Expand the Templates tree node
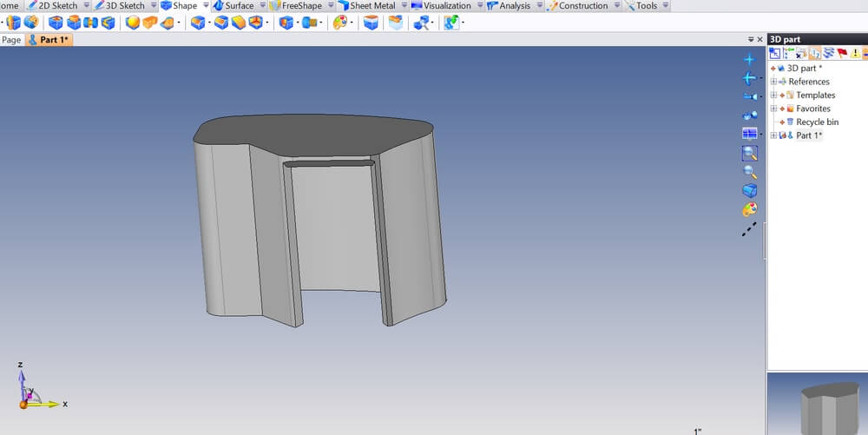The height and width of the screenshot is (435, 868). [773, 96]
